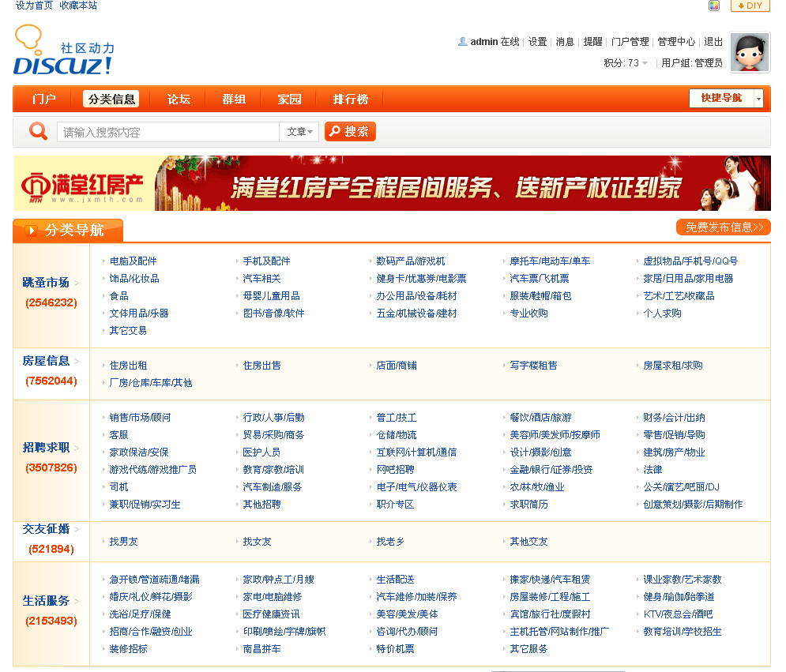This screenshot has height=672, width=786.
Task: Open 虚拟物品/手机号/QQ号 category
Action: (x=690, y=261)
